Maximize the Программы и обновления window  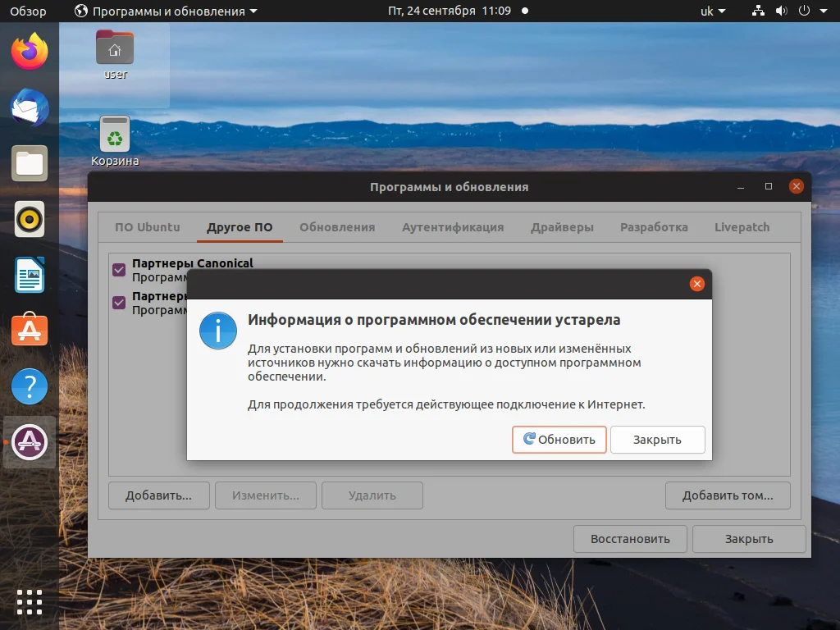click(x=769, y=186)
